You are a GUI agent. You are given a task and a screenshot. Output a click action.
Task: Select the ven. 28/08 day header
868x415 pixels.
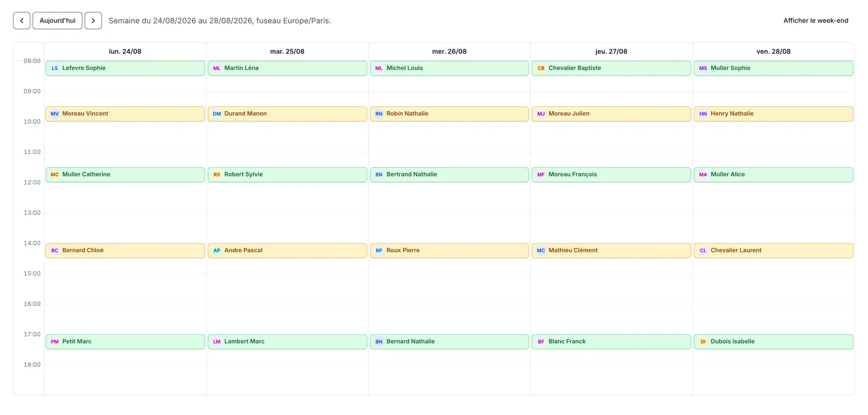pyautogui.click(x=774, y=52)
